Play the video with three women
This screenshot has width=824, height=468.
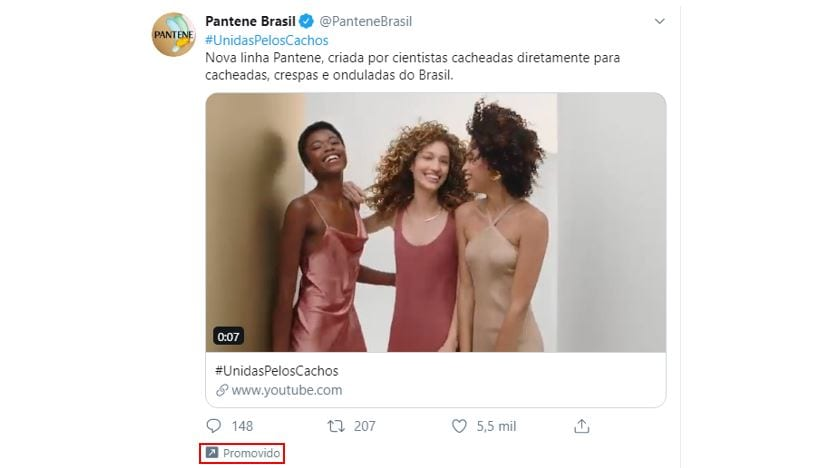435,222
